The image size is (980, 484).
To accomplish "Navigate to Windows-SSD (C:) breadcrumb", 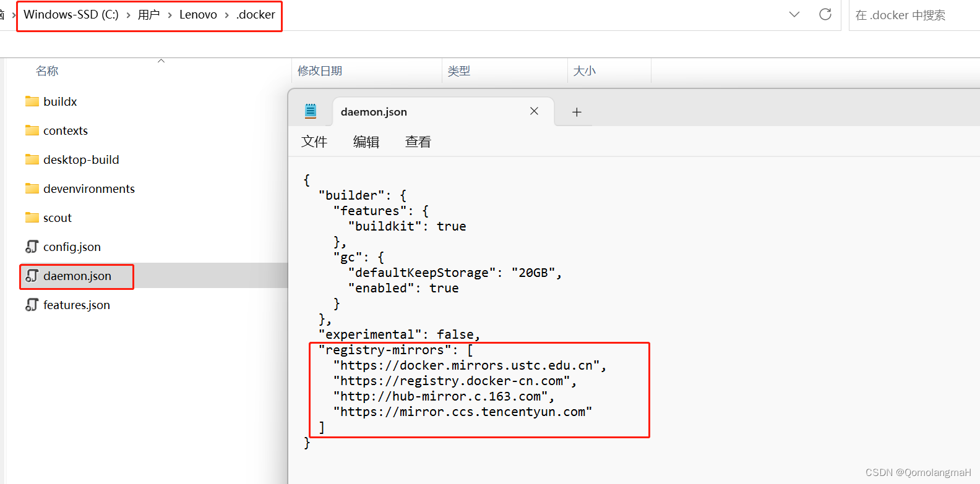I will click(x=71, y=15).
